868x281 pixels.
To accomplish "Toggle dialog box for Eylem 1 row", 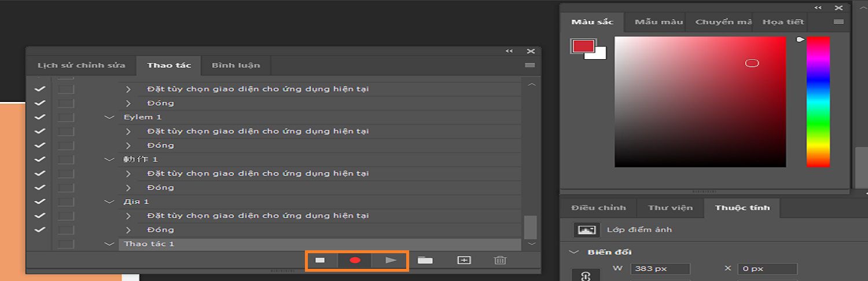I will click(x=66, y=117).
